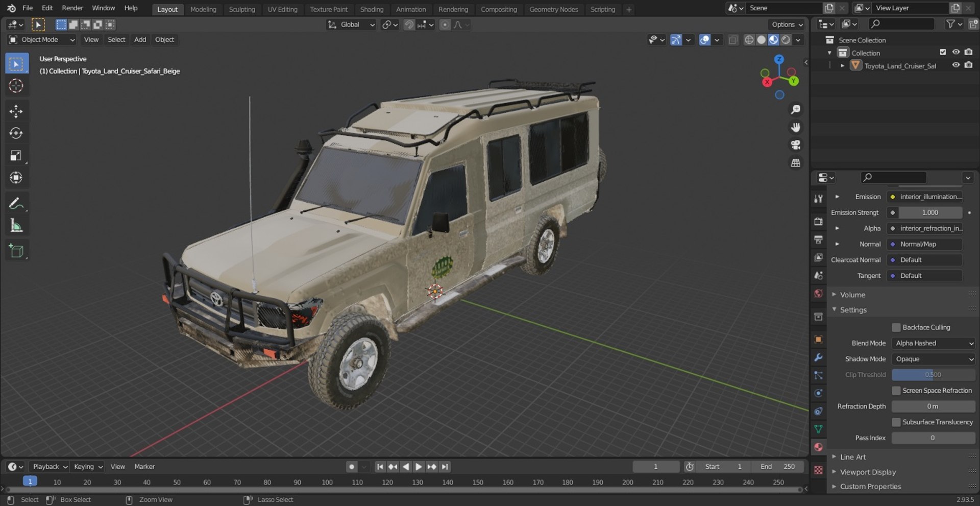Select the Rotate tool
The height and width of the screenshot is (506, 980).
[x=16, y=133]
